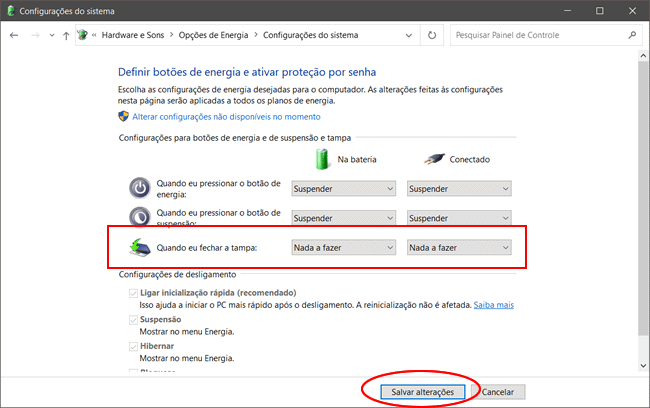The width and height of the screenshot is (650, 408).
Task: Open power button dropdown for Na bateria
Action: point(343,188)
